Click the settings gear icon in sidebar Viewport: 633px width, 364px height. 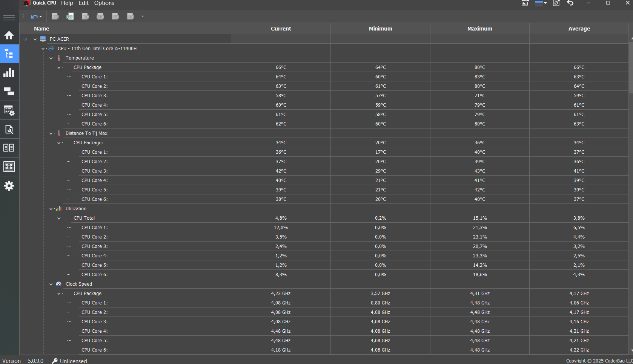pos(9,186)
